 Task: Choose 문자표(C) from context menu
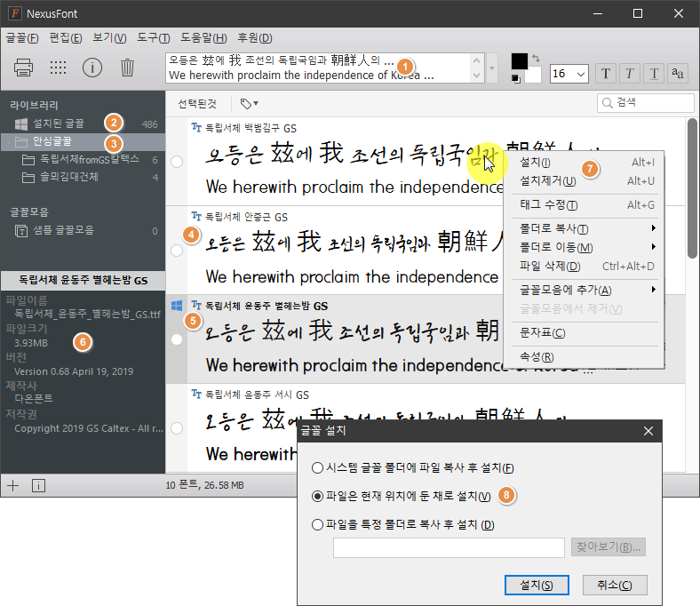click(x=584, y=332)
